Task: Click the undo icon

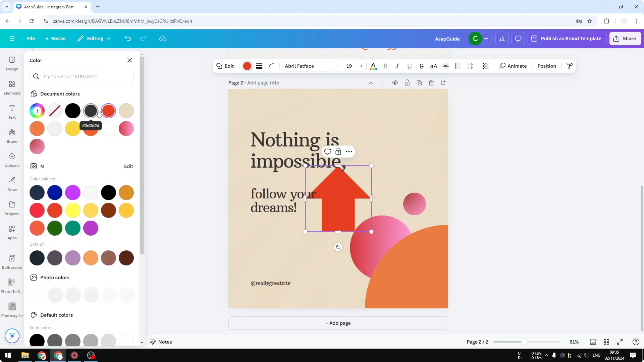Action: pyautogui.click(x=128, y=38)
